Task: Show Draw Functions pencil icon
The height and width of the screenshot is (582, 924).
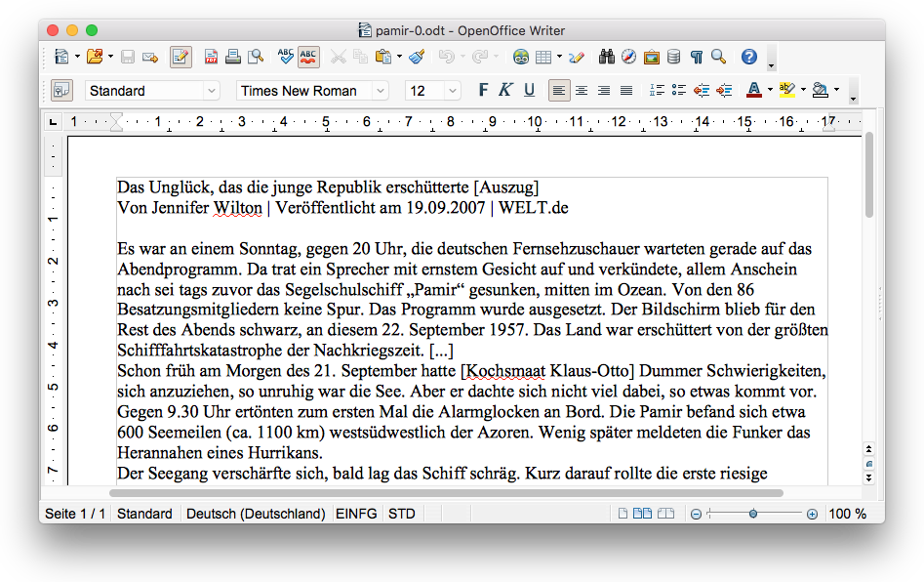Action: coord(577,57)
